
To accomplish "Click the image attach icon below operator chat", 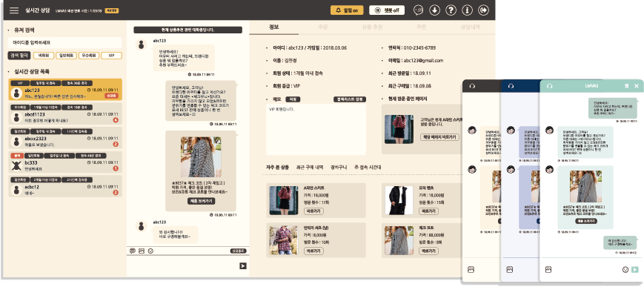I will pyautogui.click(x=142, y=251).
